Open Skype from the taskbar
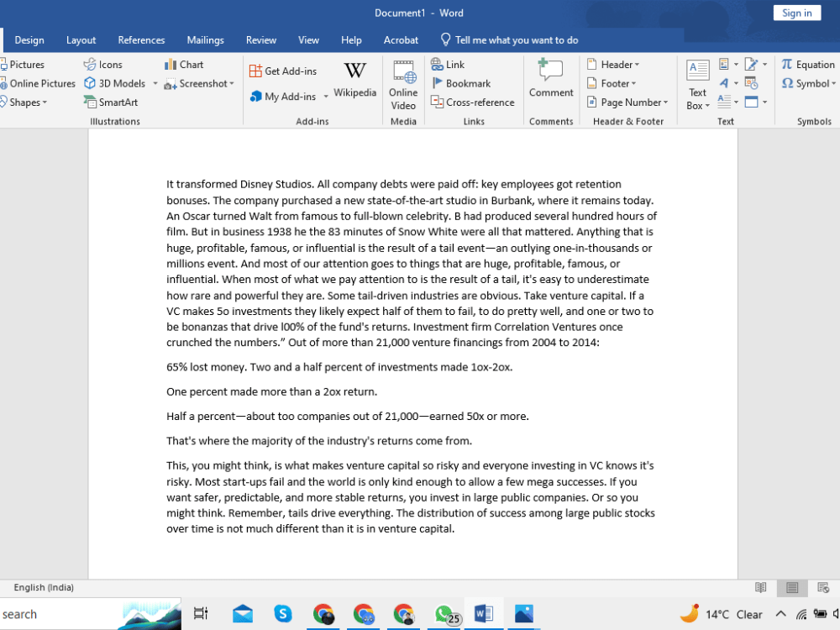 (283, 614)
